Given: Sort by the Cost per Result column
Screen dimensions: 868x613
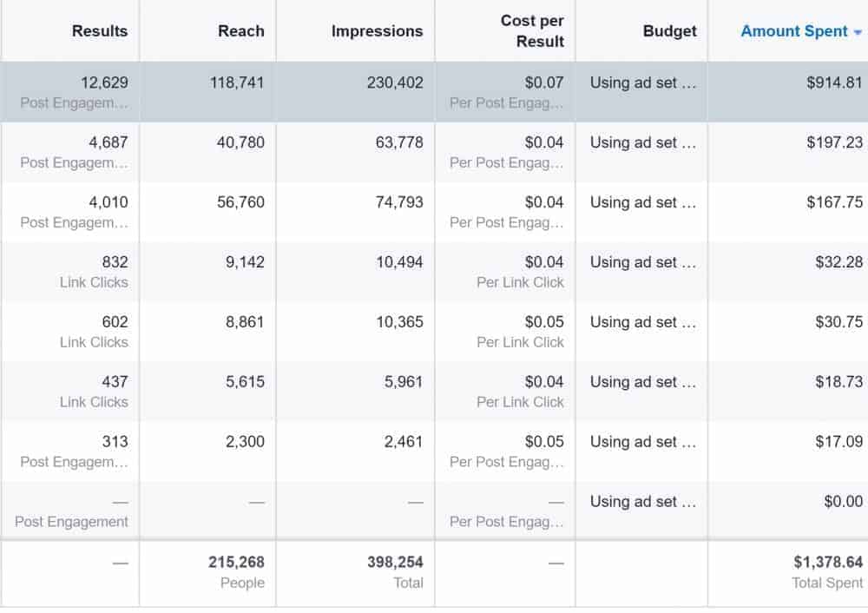Looking at the screenshot, I should (x=532, y=31).
